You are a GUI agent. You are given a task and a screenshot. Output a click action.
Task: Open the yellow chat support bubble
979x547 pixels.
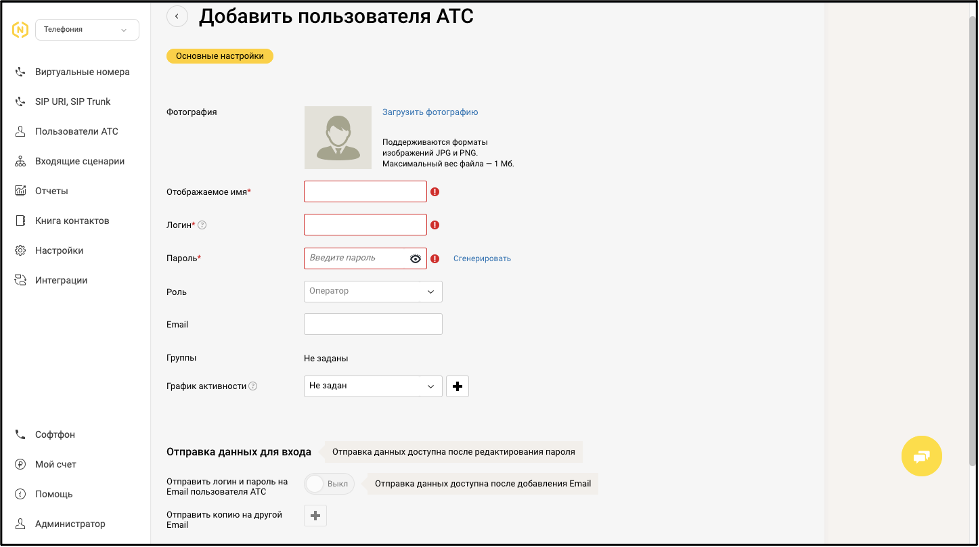pos(921,455)
